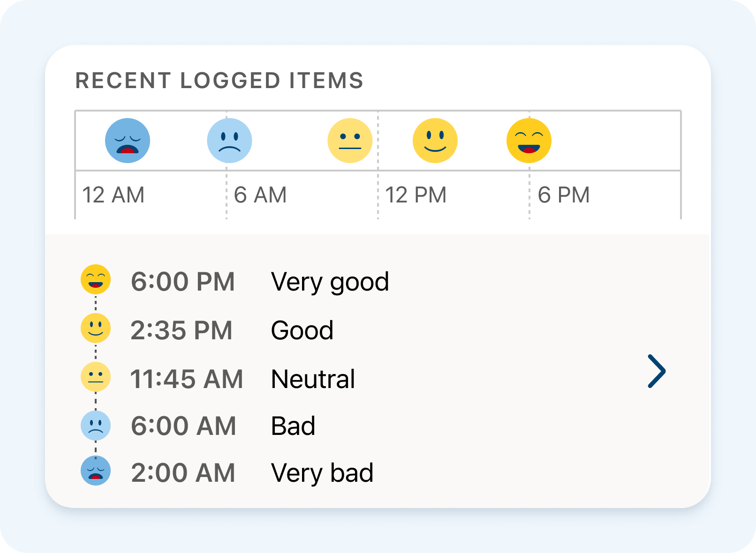Image resolution: width=756 pixels, height=553 pixels.
Task: Click the laughing very good timeline face
Action: [x=529, y=141]
